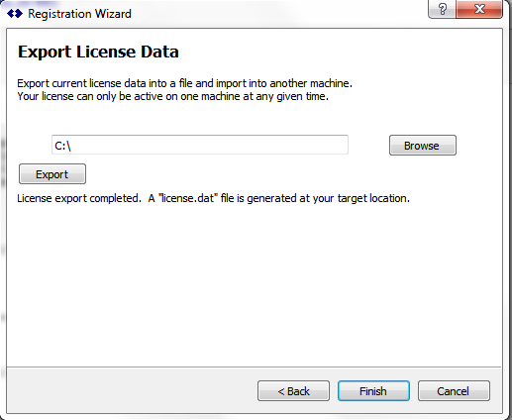
Task: Click the Registration Wizard title text
Action: point(79,14)
